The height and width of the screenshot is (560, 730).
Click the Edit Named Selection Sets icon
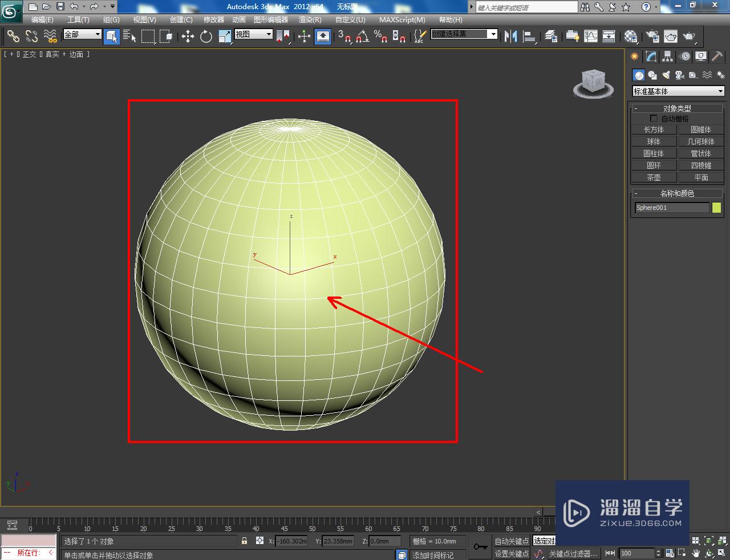click(x=420, y=36)
